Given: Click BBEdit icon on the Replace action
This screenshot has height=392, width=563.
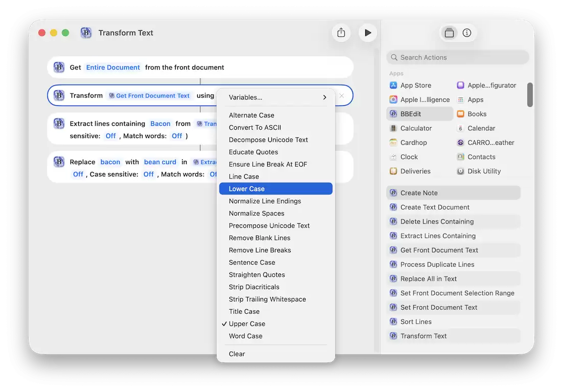Looking at the screenshot, I should point(59,162).
